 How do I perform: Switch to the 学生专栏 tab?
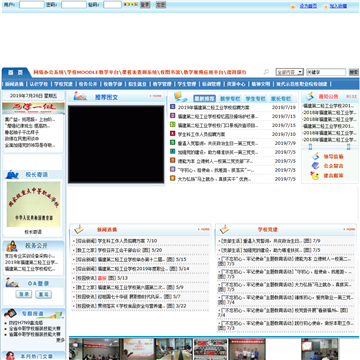pos(255,99)
